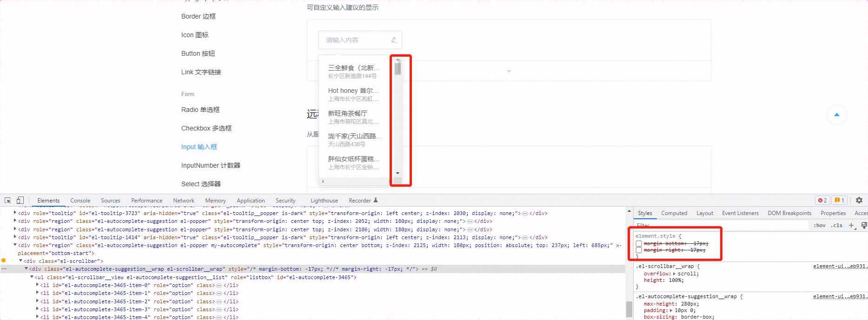Expand the el-tooltip-1414 div node
Image resolution: width=868 pixels, height=320 pixels.
(15, 237)
